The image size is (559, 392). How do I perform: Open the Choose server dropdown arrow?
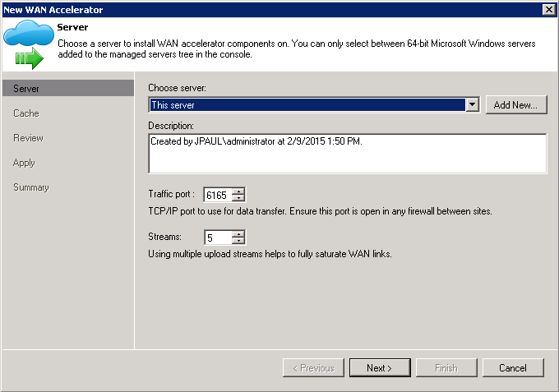473,104
